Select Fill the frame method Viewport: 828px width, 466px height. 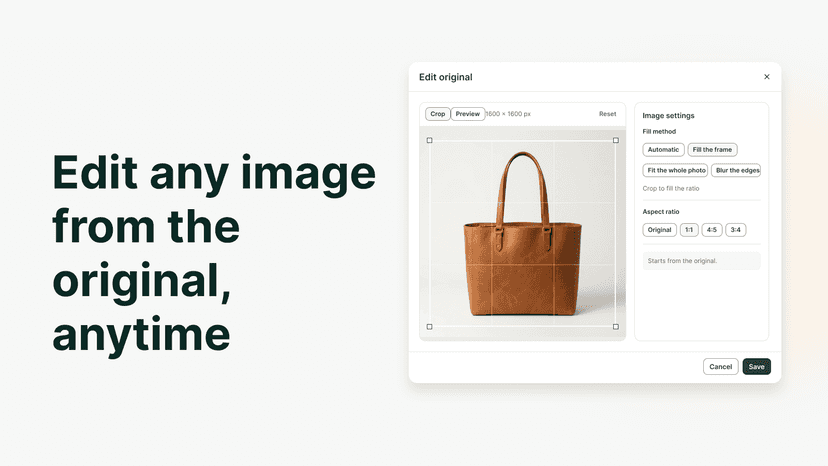tap(712, 150)
